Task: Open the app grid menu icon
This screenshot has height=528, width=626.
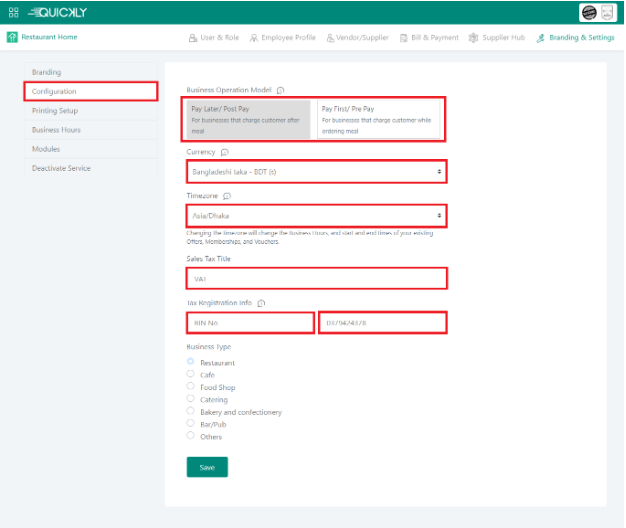Action: click(13, 12)
